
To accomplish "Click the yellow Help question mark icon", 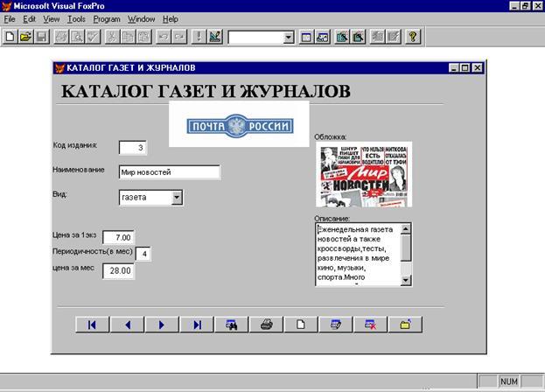I will tap(413, 37).
